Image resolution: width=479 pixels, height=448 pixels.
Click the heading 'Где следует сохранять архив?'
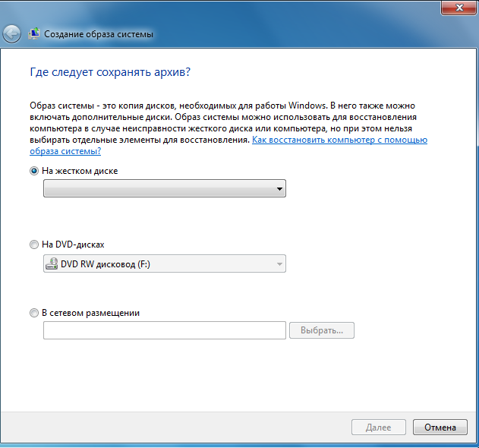(109, 72)
